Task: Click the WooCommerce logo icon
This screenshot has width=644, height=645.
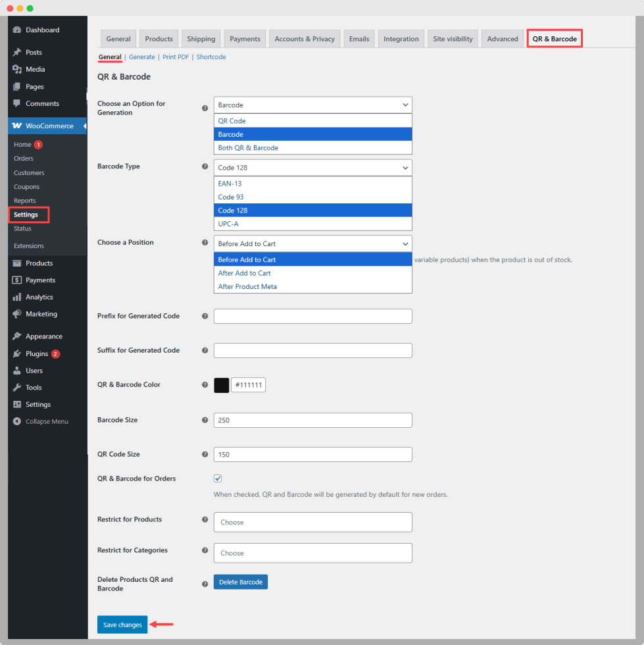Action: [17, 126]
